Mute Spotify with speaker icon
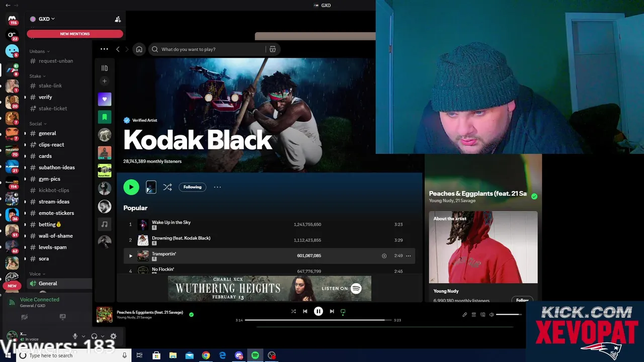This screenshot has width=644, height=362. point(492,315)
